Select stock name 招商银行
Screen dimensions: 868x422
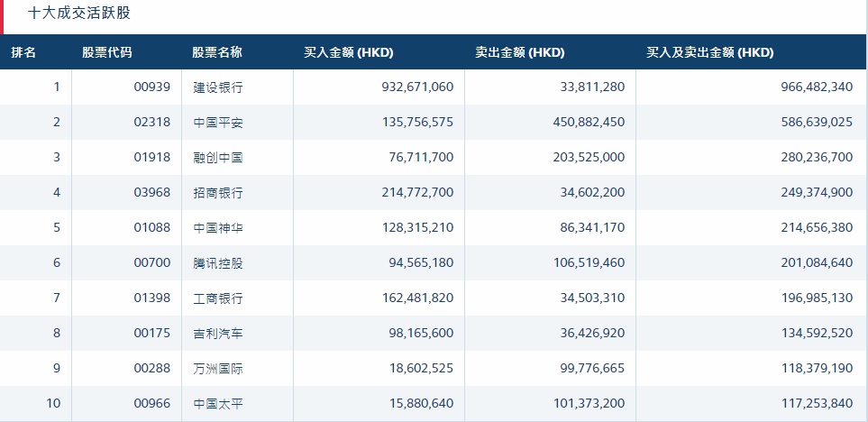[x=218, y=193]
